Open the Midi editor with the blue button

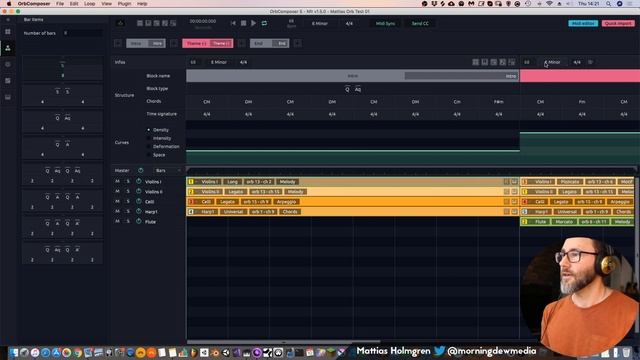click(583, 23)
